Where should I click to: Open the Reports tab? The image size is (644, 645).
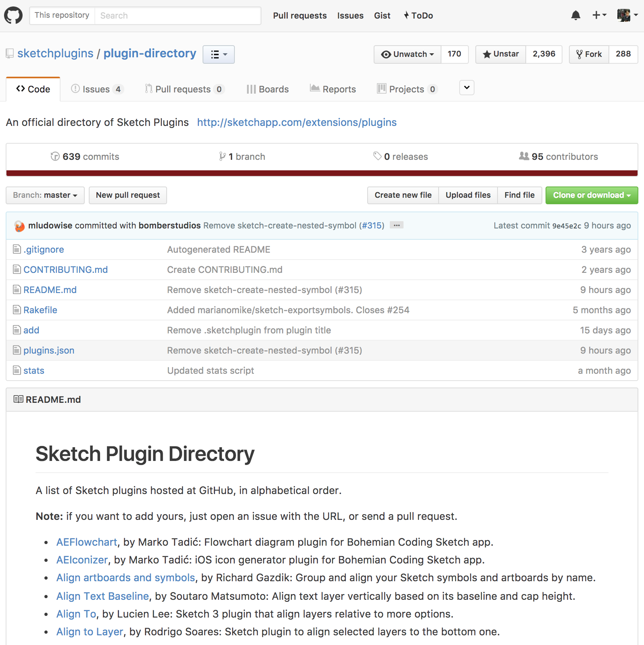pos(333,89)
